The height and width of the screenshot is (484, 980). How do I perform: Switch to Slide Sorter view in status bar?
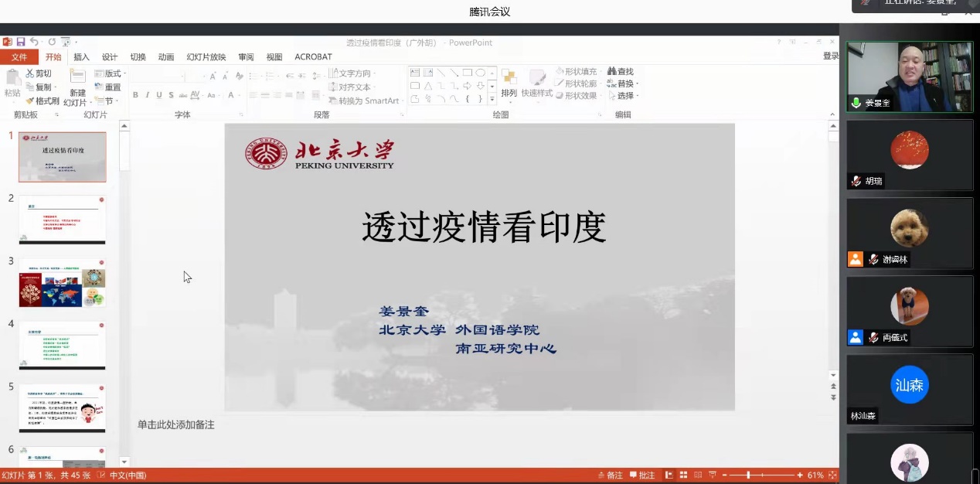click(x=682, y=475)
